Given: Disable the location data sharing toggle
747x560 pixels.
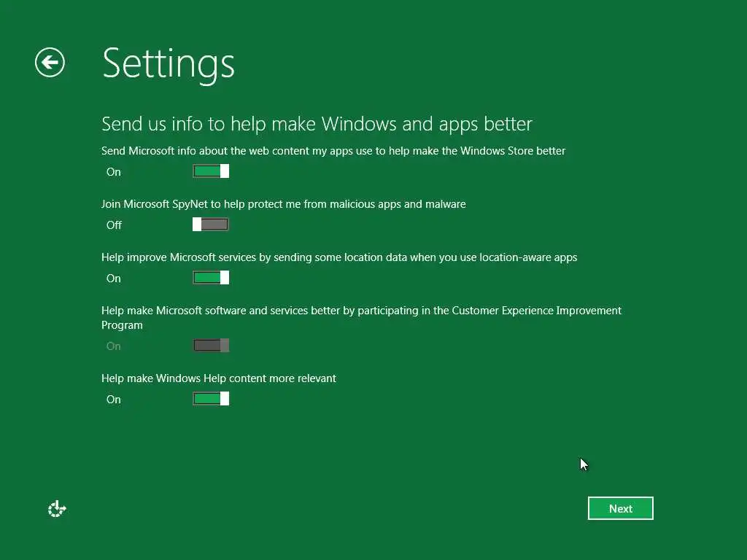Looking at the screenshot, I should pyautogui.click(x=211, y=278).
